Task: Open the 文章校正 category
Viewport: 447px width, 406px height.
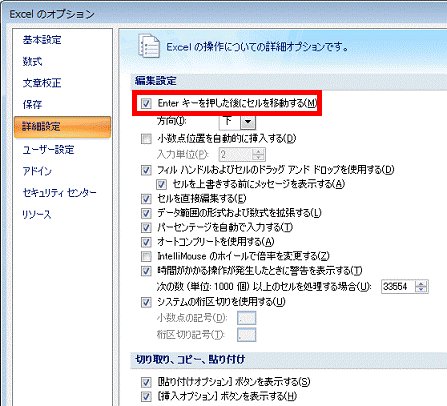Action: 42,83
